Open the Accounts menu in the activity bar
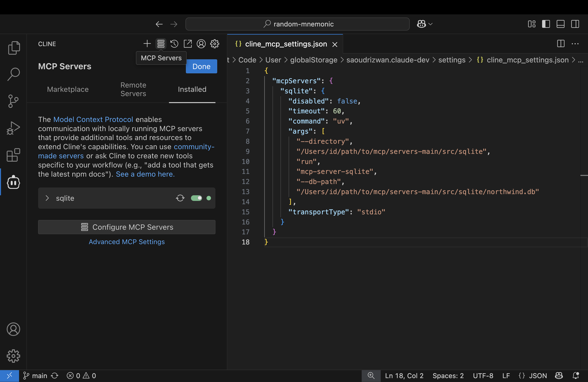588x382 pixels. [x=14, y=329]
